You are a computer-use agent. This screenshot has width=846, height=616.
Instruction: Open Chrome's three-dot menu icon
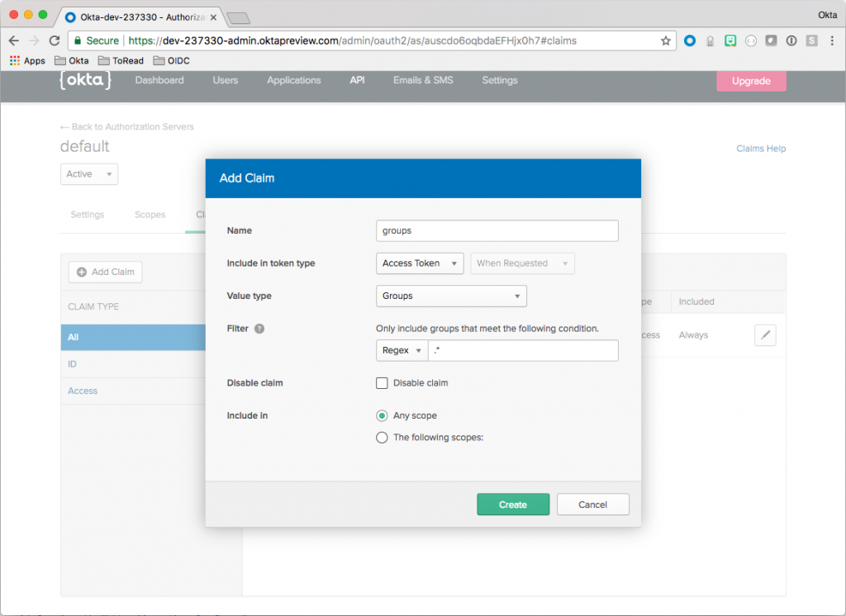point(832,40)
